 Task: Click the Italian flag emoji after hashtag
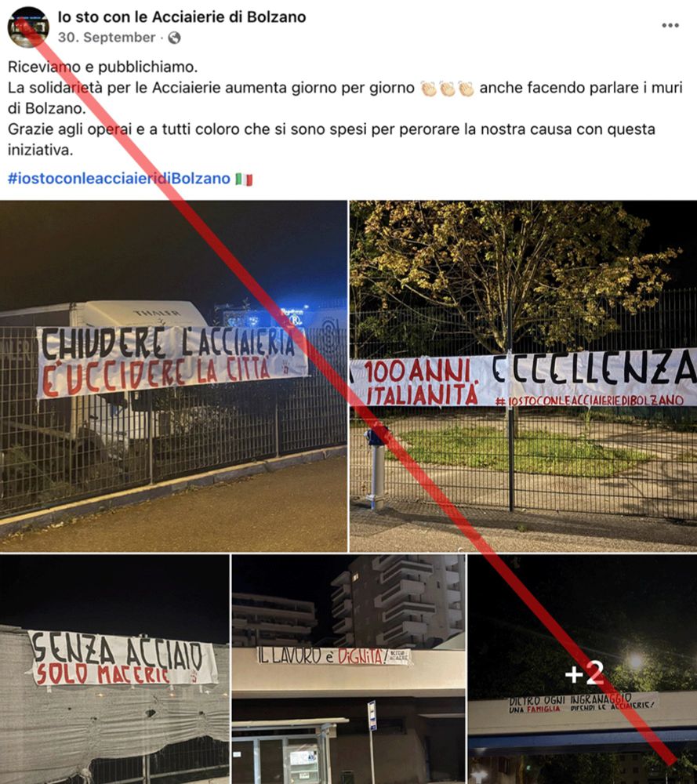click(244, 179)
